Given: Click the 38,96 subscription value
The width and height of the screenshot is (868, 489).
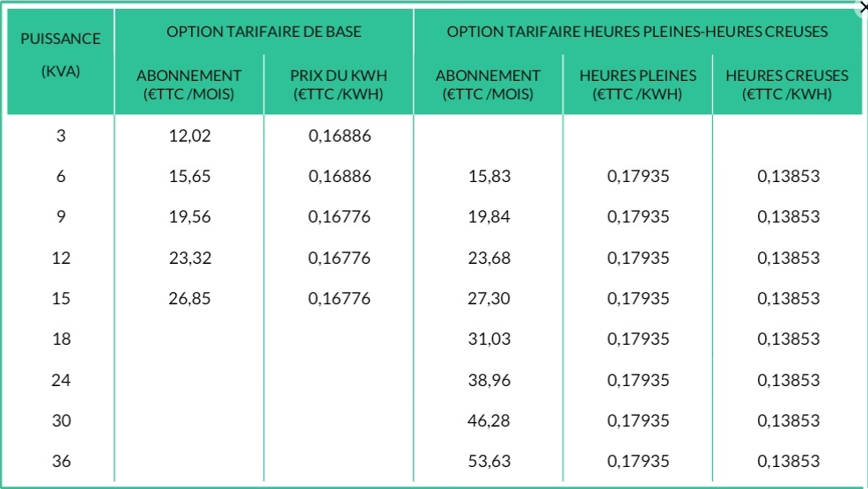Looking at the screenshot, I should pos(489,380).
